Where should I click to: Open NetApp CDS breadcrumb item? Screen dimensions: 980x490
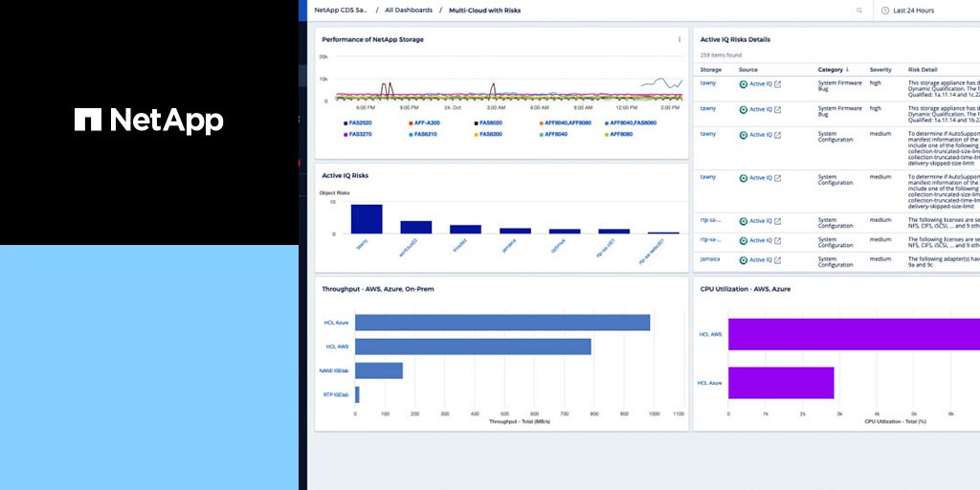tap(341, 10)
